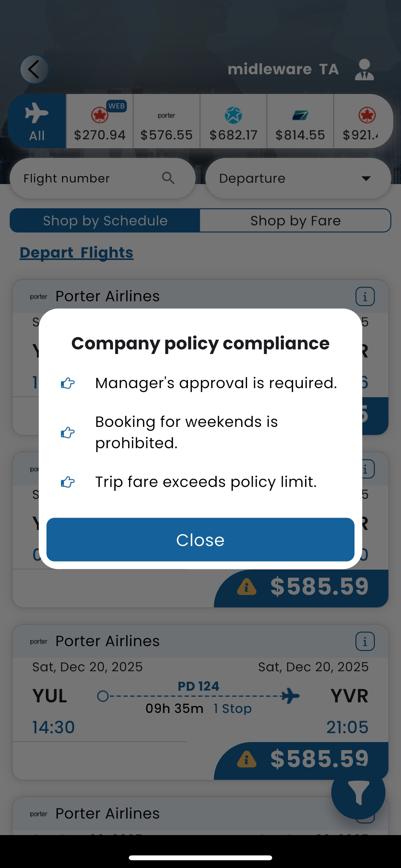Tap info icon on first Porter Airlines card
401x868 pixels.
tap(365, 296)
